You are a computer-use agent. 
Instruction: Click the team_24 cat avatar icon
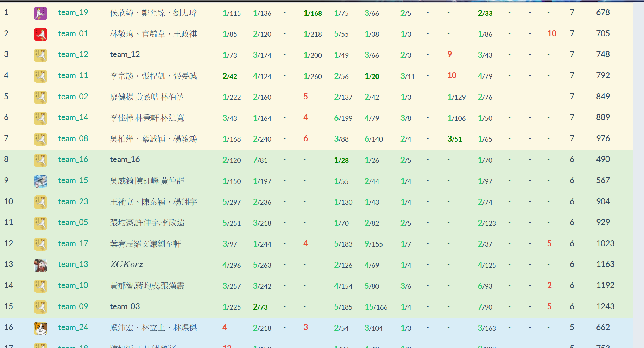(40, 328)
